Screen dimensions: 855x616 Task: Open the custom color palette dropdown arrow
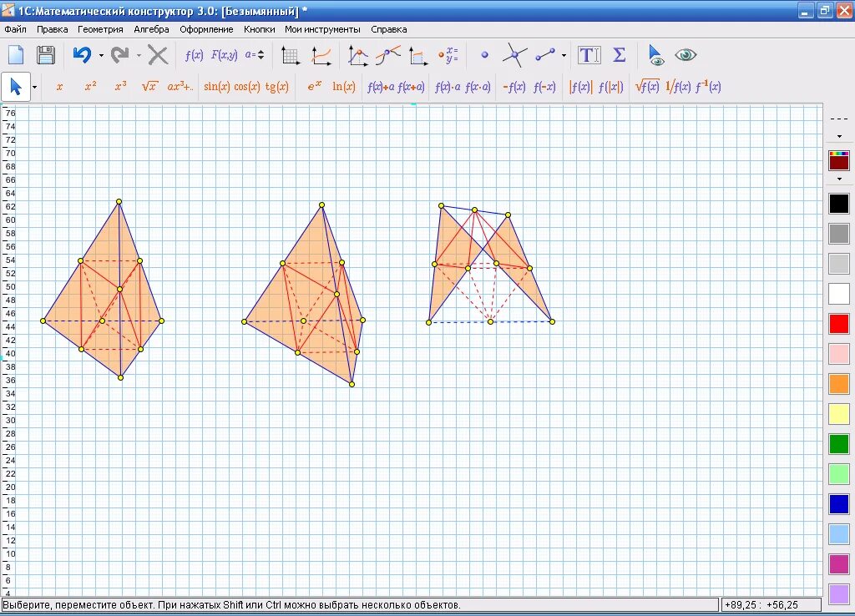pos(839,179)
